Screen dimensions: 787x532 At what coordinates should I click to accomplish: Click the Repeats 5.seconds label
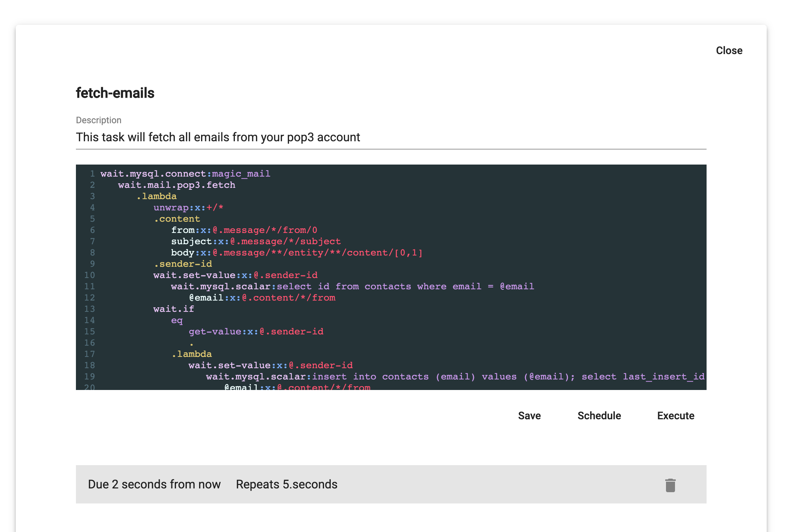(286, 484)
